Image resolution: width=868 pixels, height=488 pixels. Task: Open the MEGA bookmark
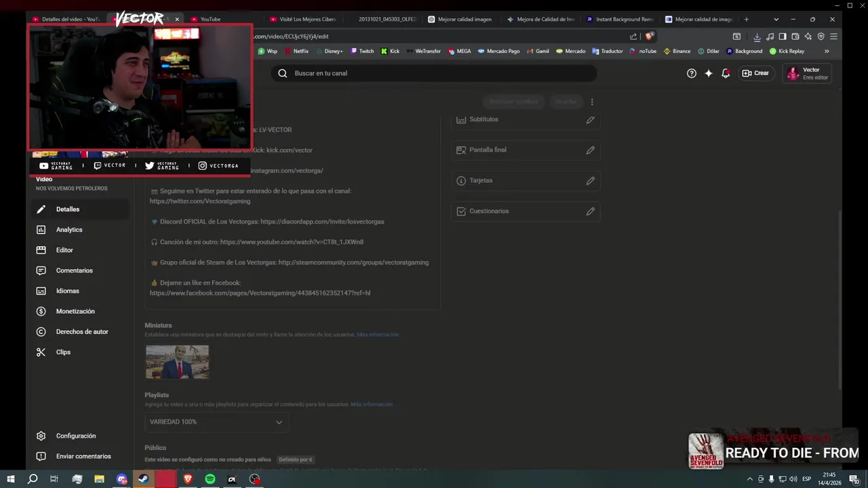point(459,51)
